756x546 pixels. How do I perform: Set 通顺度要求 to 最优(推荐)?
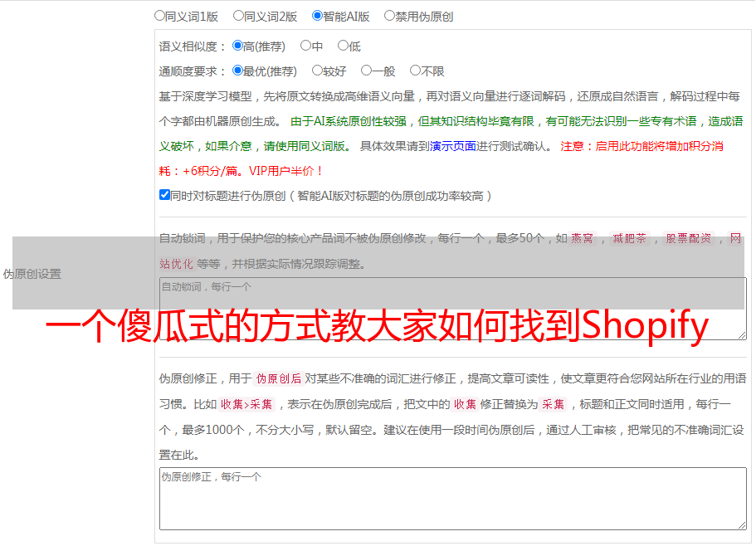pos(237,71)
